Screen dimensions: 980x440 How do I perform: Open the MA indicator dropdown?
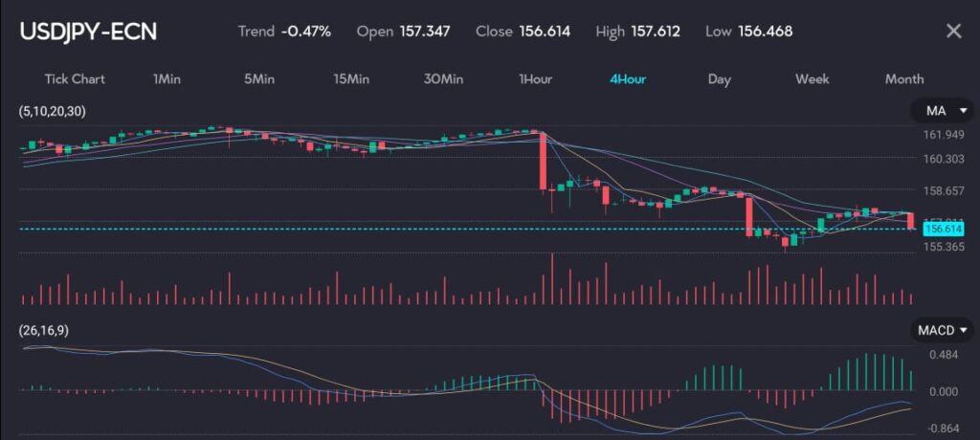point(943,112)
